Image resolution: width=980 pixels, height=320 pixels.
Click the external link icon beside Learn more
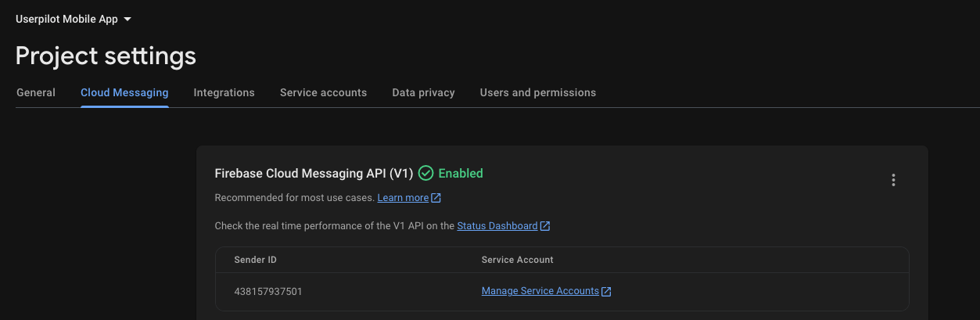pyautogui.click(x=436, y=198)
